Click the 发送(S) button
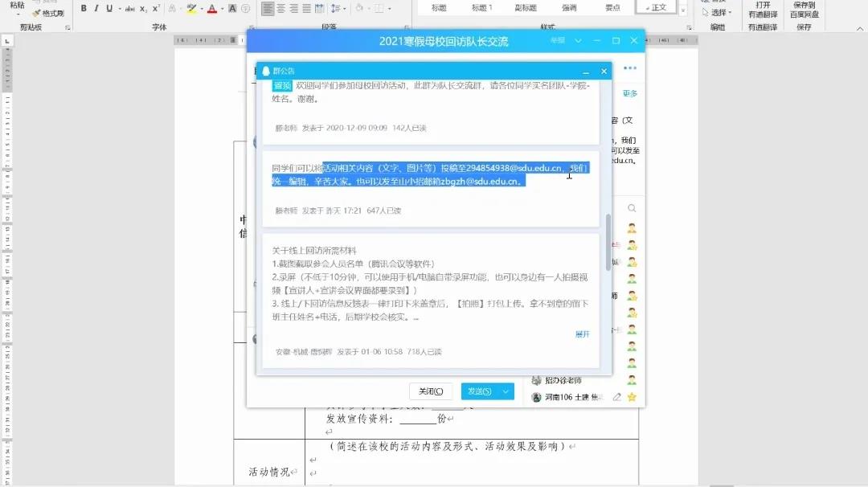Image resolution: width=868 pixels, height=487 pixels. point(479,391)
